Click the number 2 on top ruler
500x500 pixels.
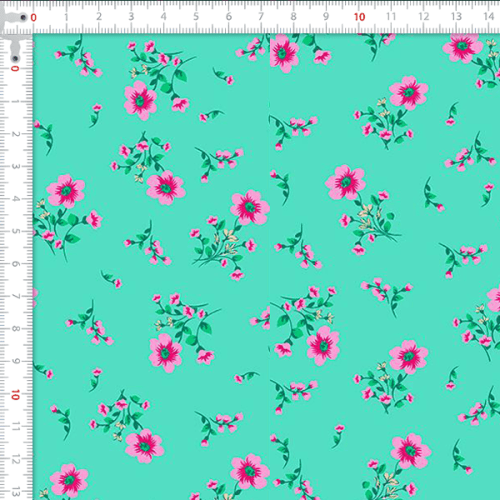(99, 16)
